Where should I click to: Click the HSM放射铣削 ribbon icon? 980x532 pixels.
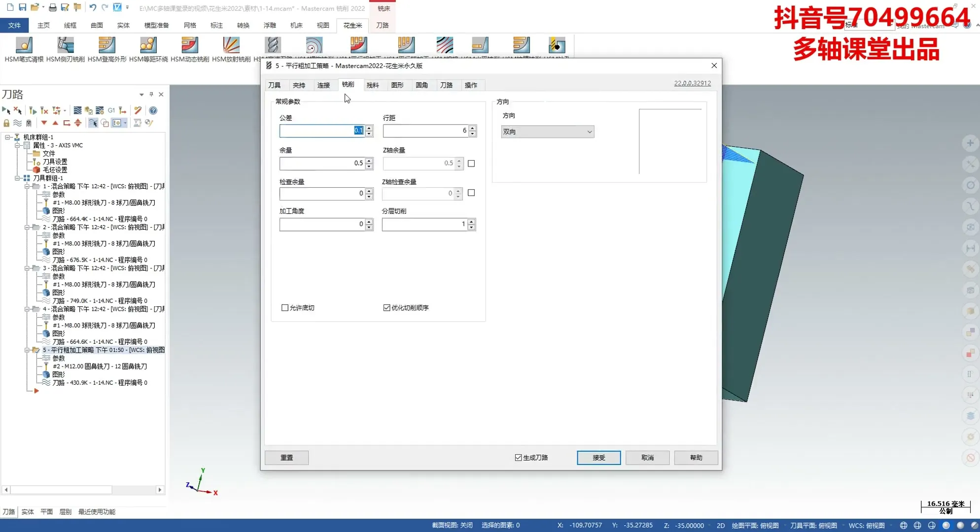(231, 46)
